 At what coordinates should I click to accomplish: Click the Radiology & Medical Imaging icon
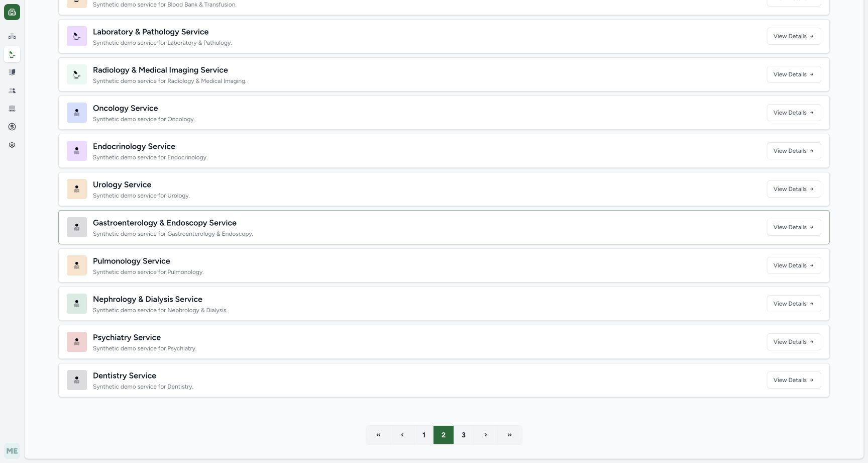click(77, 74)
